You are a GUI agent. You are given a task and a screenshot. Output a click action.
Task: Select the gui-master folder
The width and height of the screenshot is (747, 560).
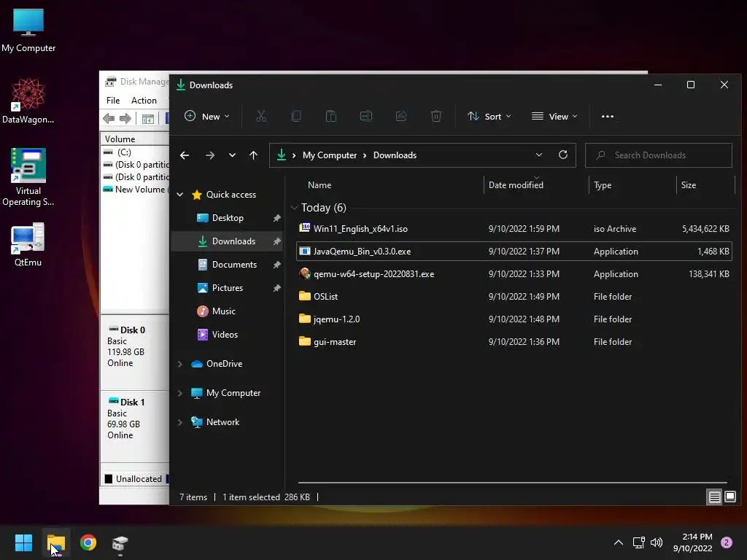[x=514, y=342]
